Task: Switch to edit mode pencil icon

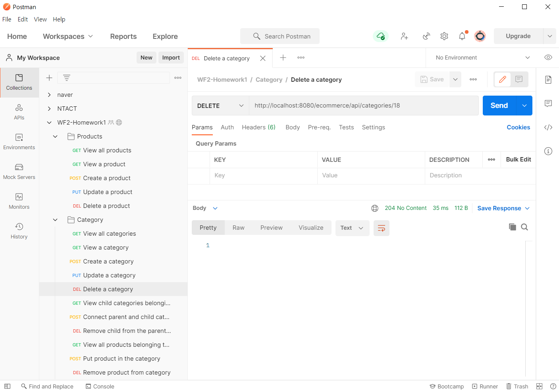Action: point(503,79)
